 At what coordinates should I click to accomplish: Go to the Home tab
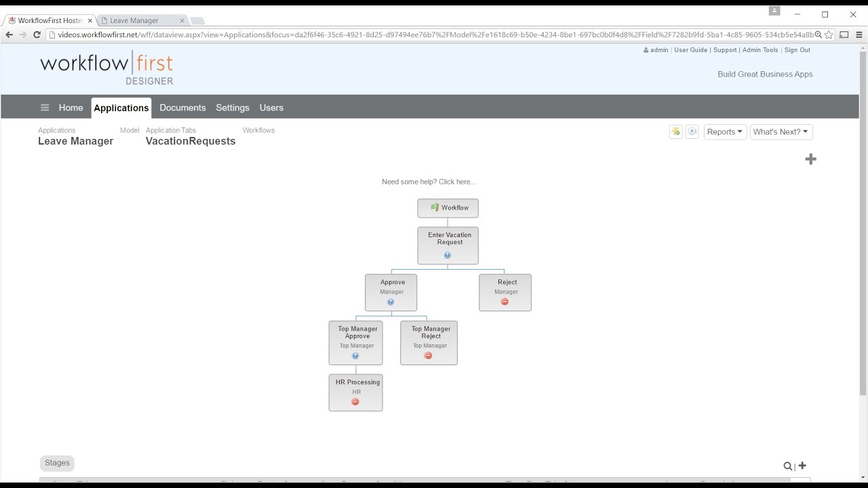point(71,108)
